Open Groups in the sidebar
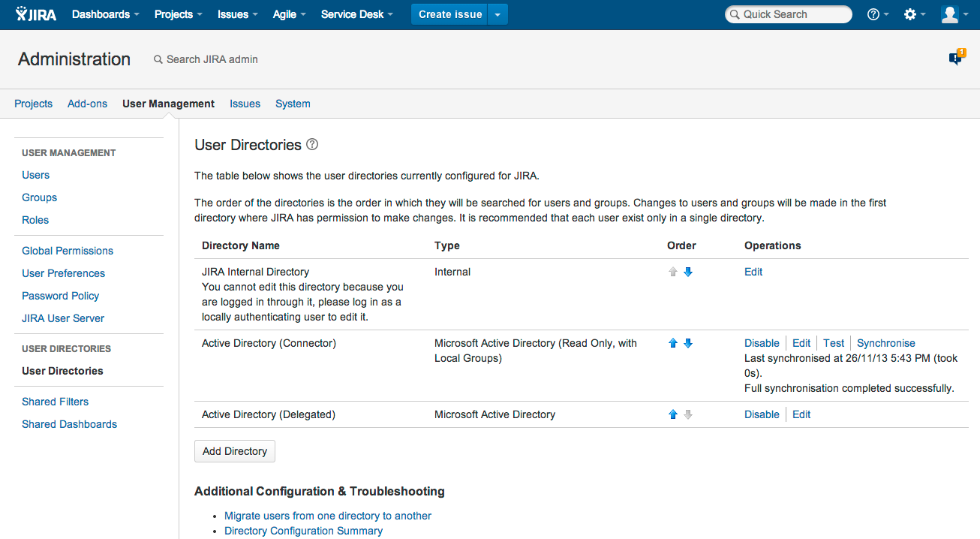Image resolution: width=980 pixels, height=539 pixels. point(40,197)
